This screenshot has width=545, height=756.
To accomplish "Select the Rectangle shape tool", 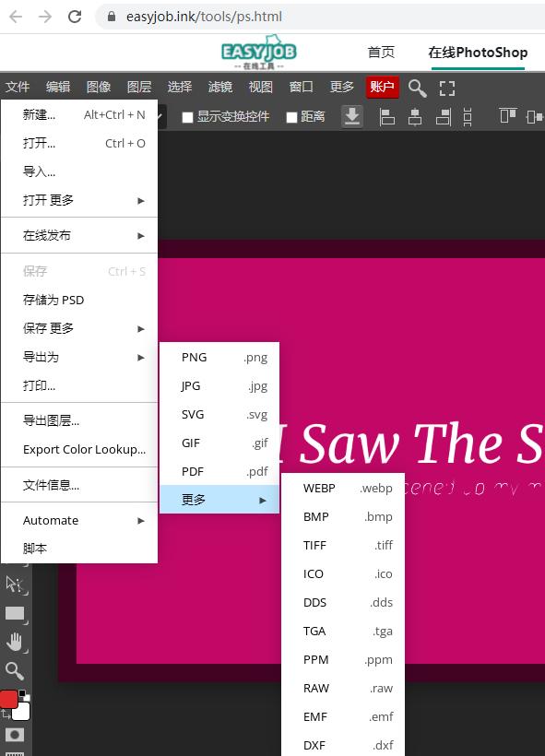I will pyautogui.click(x=15, y=613).
